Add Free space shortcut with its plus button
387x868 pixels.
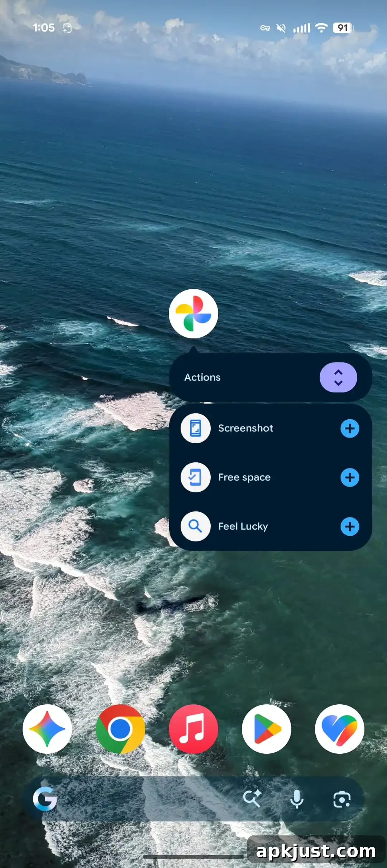click(x=350, y=477)
